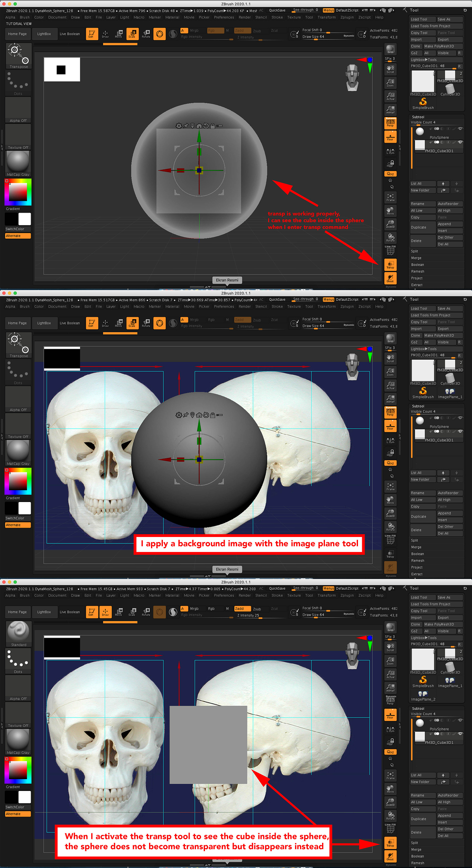This screenshot has width=472, height=868.
Task: Click Edit mode icon in middle screenshot
Action: 92,323
